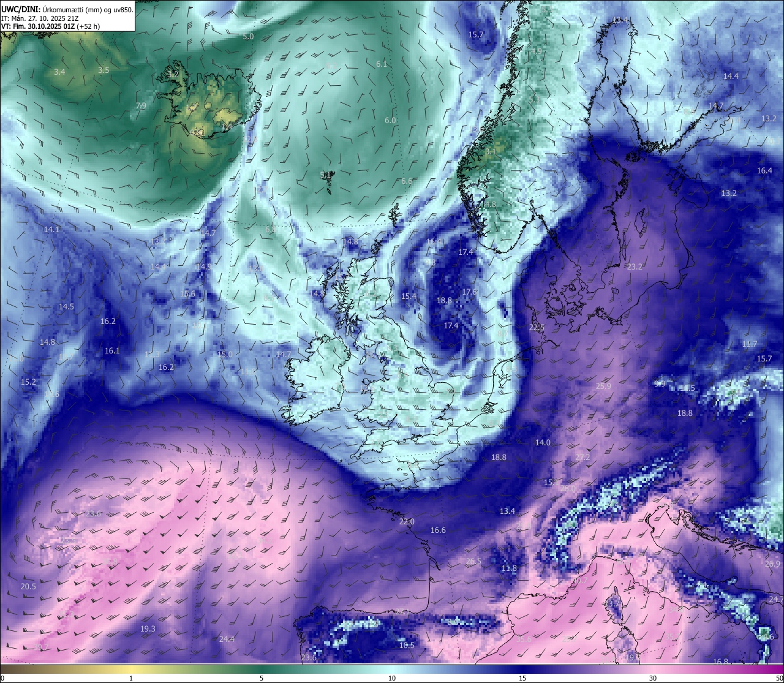Click the map value '19.3'
Screen dimensions: 784x683
click(x=148, y=629)
